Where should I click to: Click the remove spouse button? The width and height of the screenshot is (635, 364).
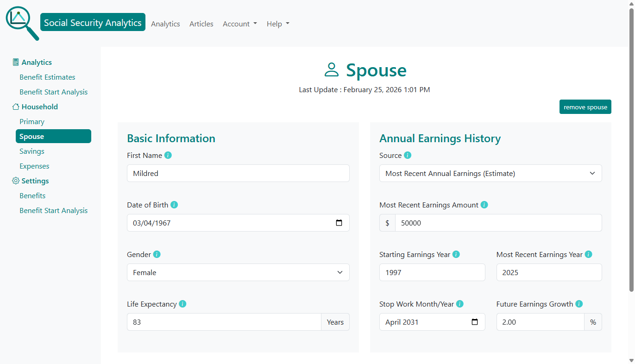[585, 107]
